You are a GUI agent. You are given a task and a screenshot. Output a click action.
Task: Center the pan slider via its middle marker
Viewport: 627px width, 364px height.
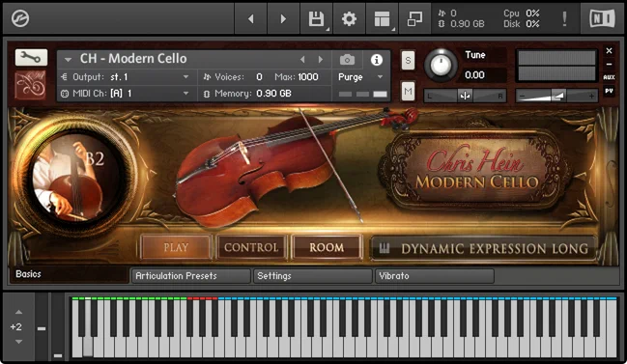coord(465,96)
